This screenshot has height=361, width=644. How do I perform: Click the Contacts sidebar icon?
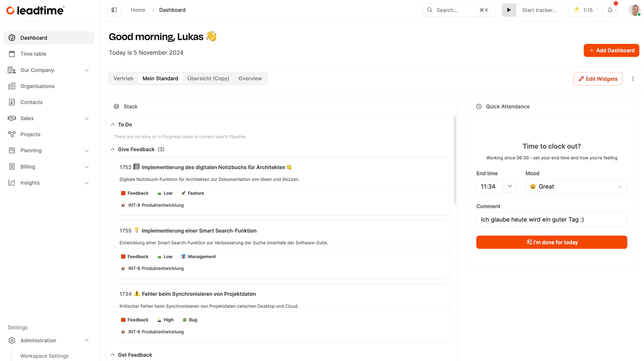[x=12, y=102]
